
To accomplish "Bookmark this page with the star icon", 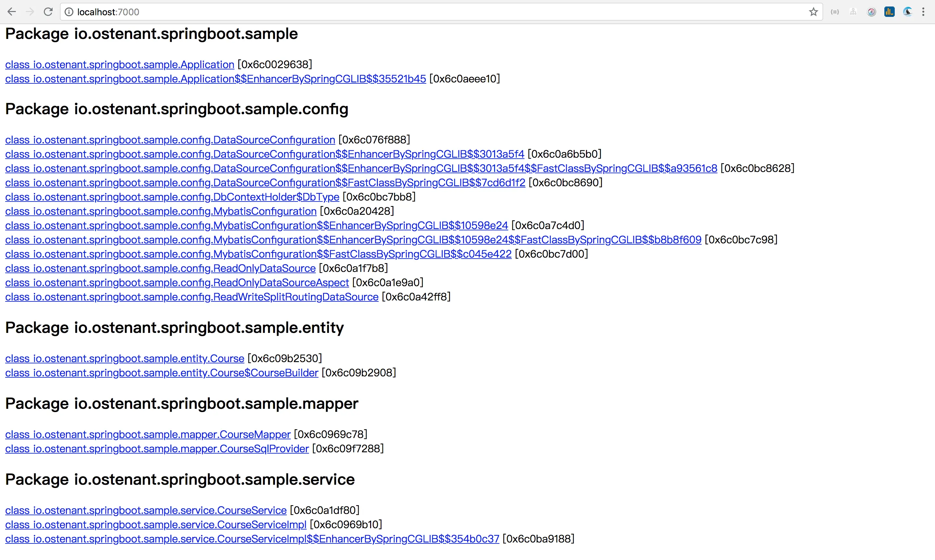I will pos(813,12).
